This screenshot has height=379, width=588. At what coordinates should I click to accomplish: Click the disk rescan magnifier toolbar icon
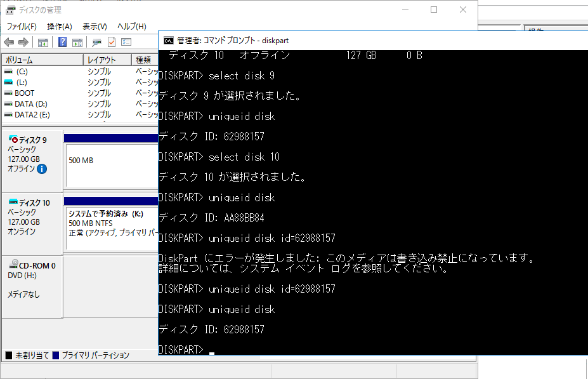coord(96,42)
